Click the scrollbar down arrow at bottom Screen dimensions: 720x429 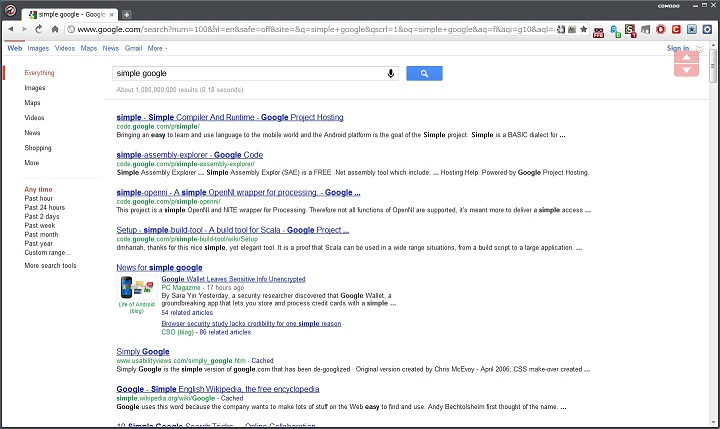pyautogui.click(x=713, y=423)
